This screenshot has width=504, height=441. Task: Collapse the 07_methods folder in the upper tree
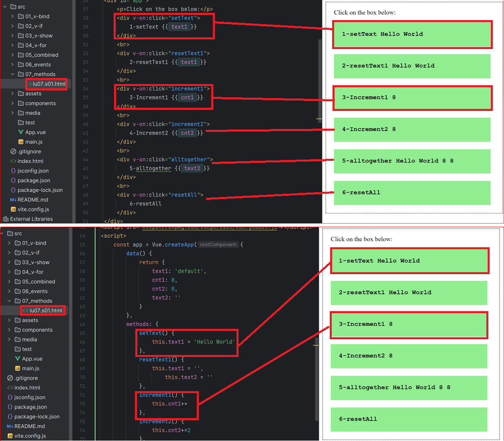pyautogui.click(x=12, y=74)
